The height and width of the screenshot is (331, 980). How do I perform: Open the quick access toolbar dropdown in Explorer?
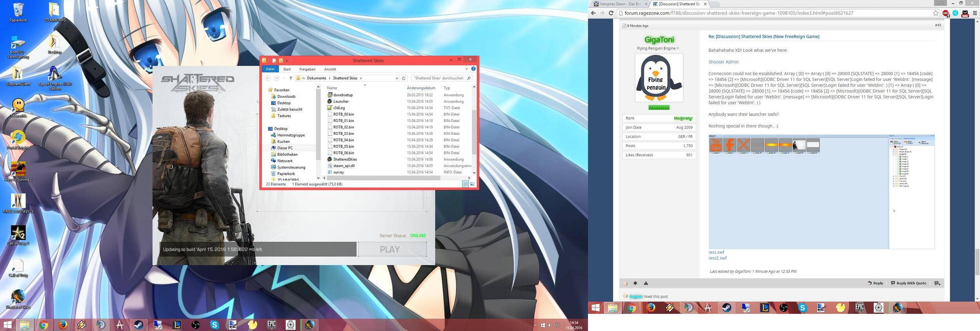pyautogui.click(x=287, y=61)
